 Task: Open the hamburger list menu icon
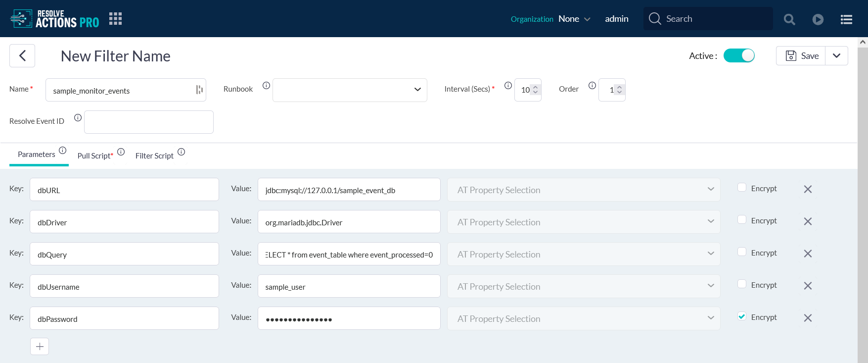(x=846, y=19)
